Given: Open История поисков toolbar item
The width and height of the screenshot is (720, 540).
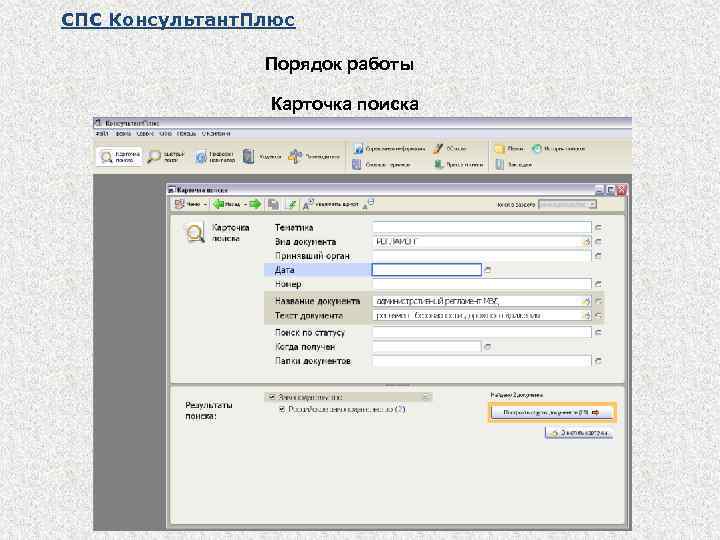Looking at the screenshot, I should [558, 148].
